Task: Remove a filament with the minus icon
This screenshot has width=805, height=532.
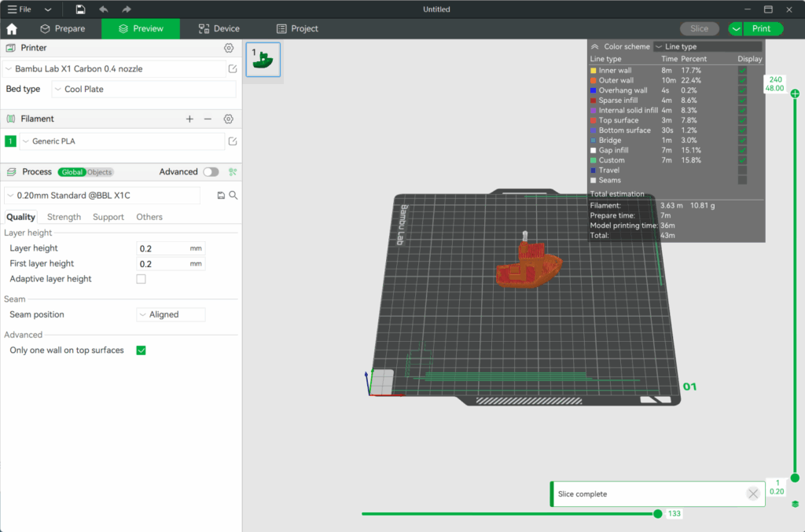Action: coord(208,119)
